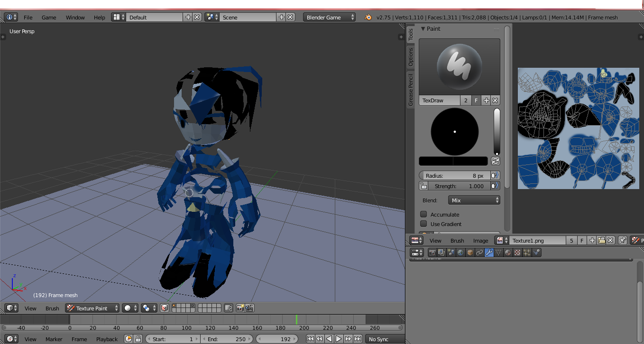Click the Blender logo in the info header

click(x=368, y=17)
